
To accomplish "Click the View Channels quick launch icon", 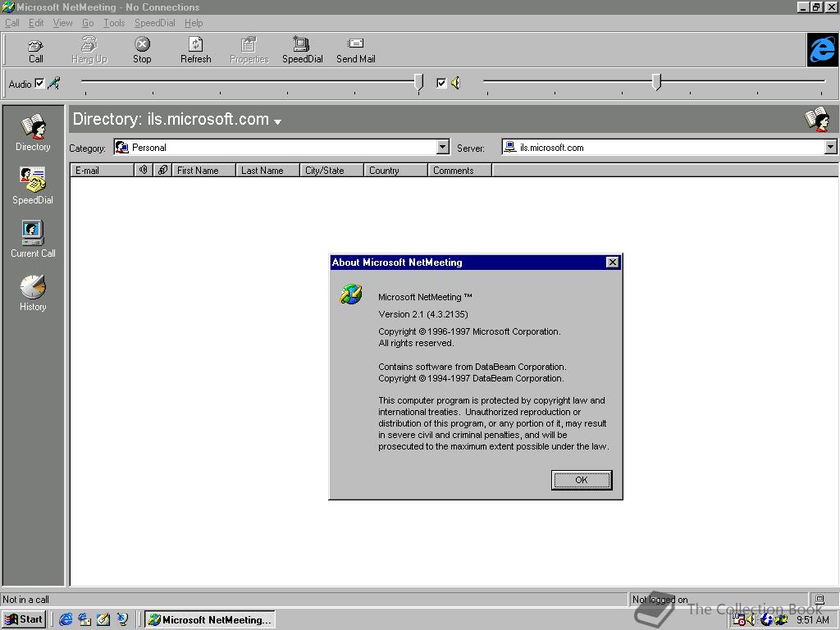I will (x=123, y=619).
